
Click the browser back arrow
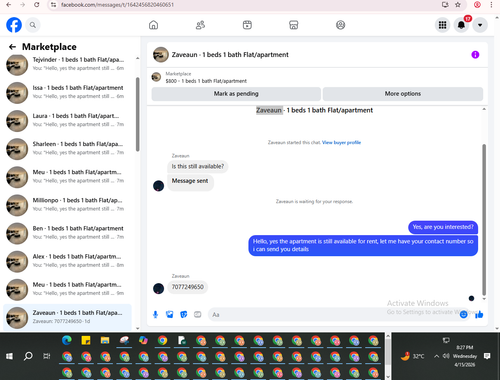[x=9, y=5]
